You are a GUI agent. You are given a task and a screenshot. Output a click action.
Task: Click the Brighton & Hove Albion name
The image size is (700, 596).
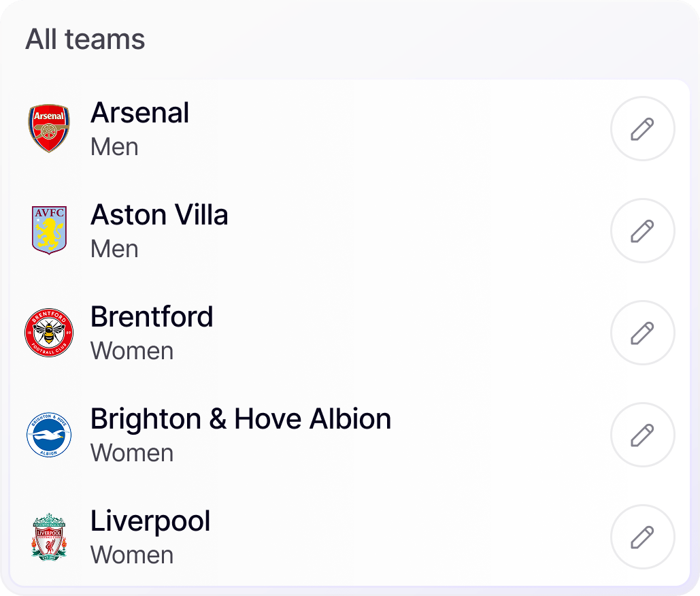[x=241, y=419]
